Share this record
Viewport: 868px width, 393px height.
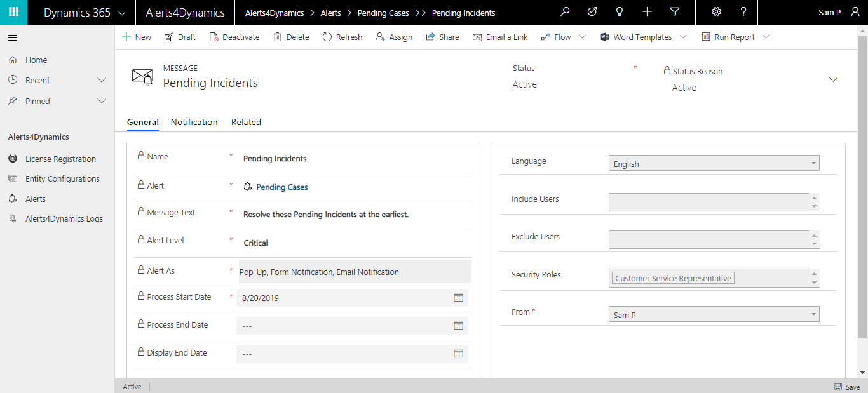[x=442, y=37]
